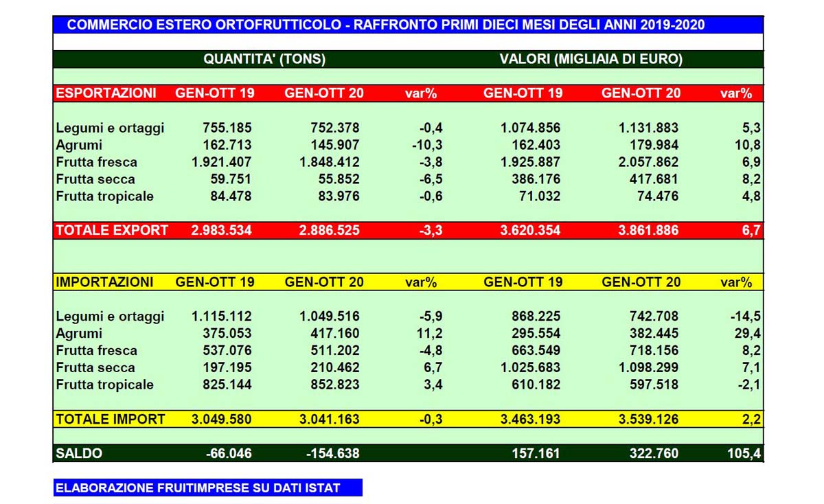Select import Legumi e ortaggi quantity 1.115.112
Image resolution: width=824 pixels, height=504 pixels.
pyautogui.click(x=221, y=317)
